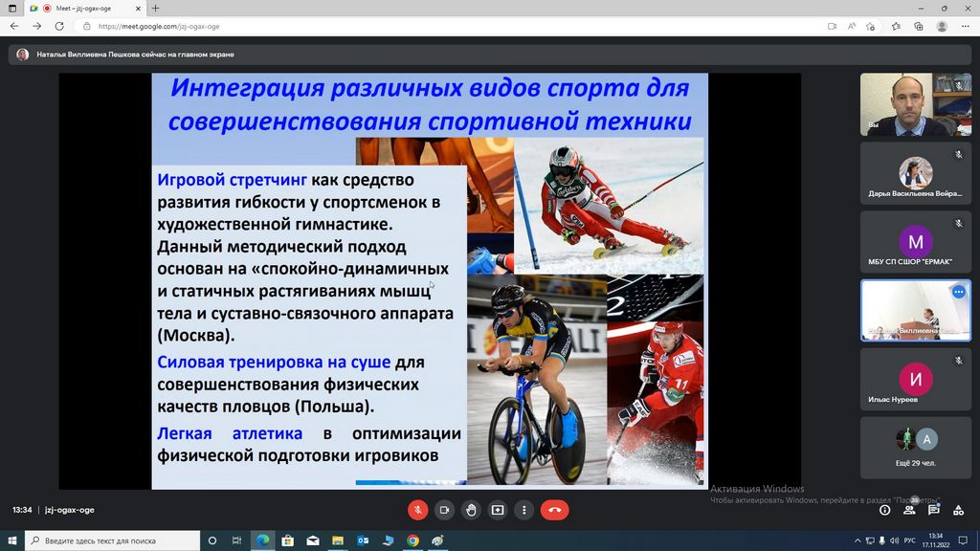This screenshot has height=551, width=980.
Task: Select the Ильяс Нуреев participant tile
Action: click(915, 379)
